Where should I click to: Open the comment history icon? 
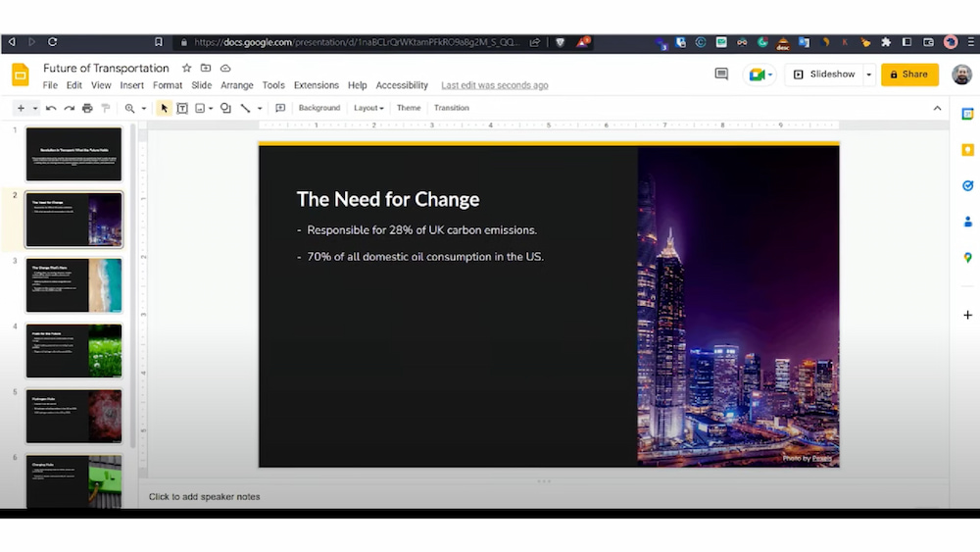(721, 75)
